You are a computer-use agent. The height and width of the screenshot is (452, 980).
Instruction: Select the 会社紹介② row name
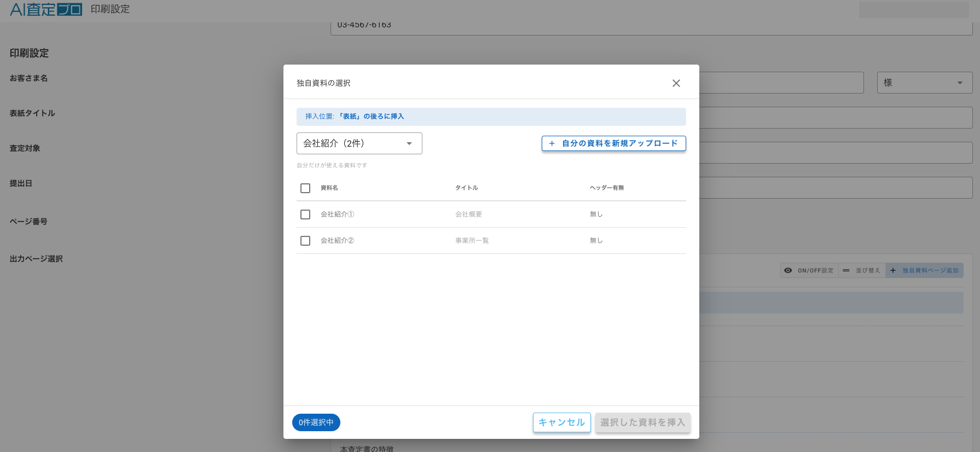338,241
